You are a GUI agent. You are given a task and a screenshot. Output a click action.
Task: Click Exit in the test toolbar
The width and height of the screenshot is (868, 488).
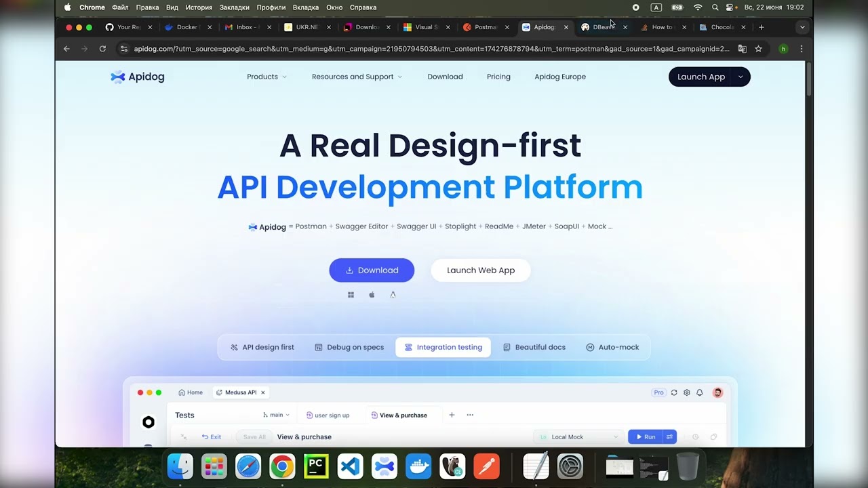[x=211, y=437]
